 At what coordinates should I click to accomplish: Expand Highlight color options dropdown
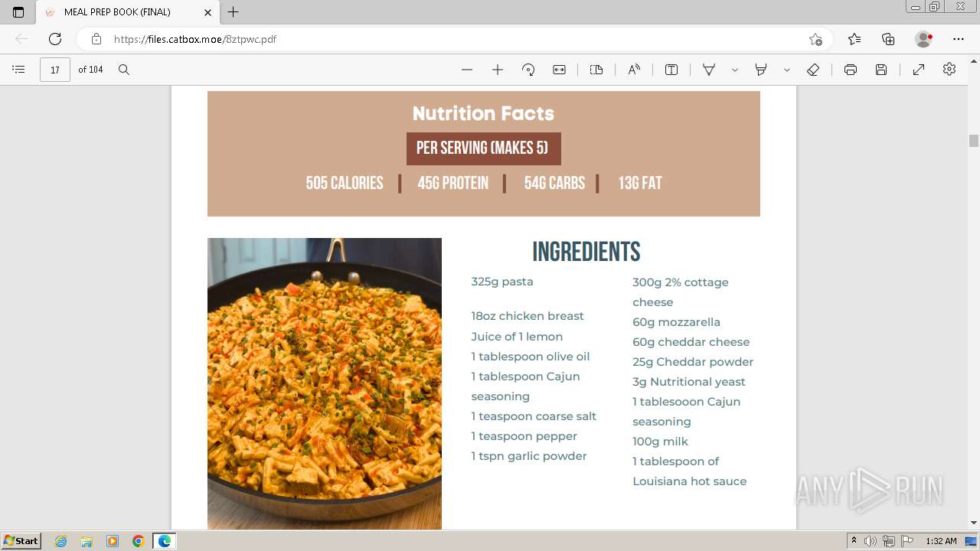(x=787, y=70)
